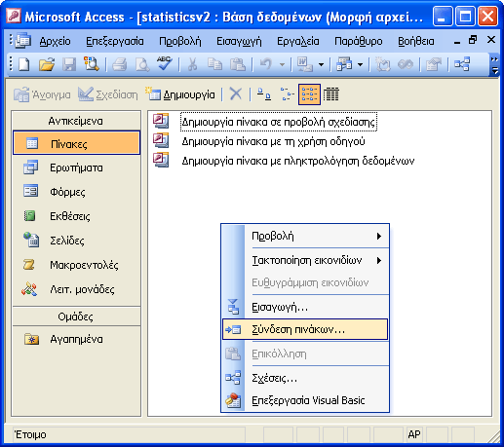Image resolution: width=504 pixels, height=447 pixels.
Task: Click the Ομάδες header bar
Action: 76,317
